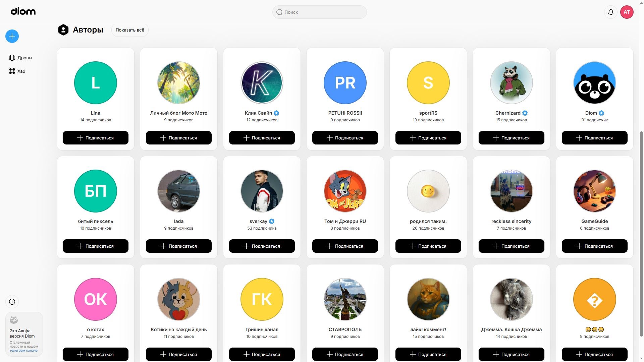The width and height of the screenshot is (644, 362).
Task: Open sportRS author name link
Action: (x=428, y=113)
